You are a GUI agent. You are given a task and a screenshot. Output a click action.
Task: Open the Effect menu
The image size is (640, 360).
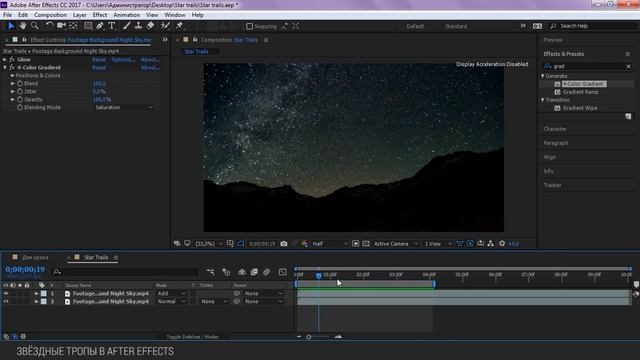100,15
